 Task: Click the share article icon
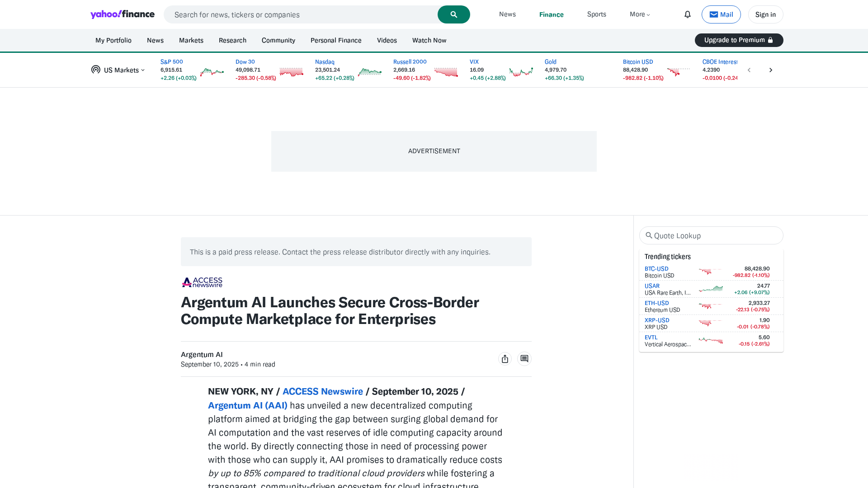505,359
